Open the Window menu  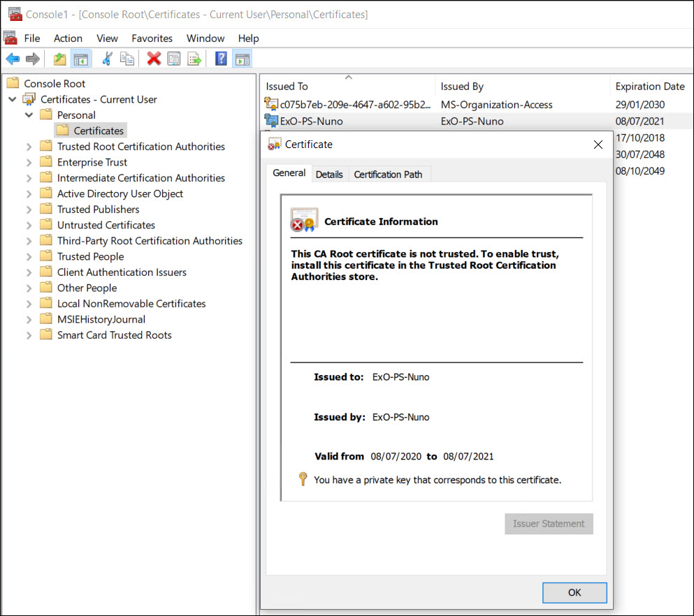(205, 38)
